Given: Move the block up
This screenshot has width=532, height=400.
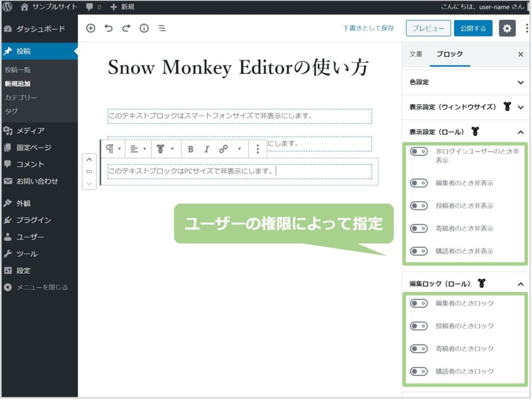Looking at the screenshot, I should 89,159.
